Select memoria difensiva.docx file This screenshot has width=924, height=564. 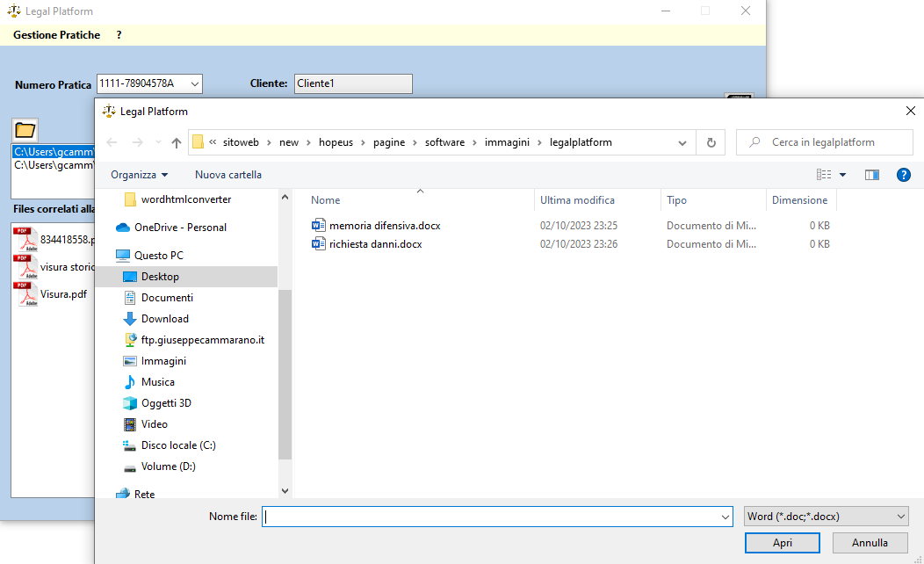(384, 226)
